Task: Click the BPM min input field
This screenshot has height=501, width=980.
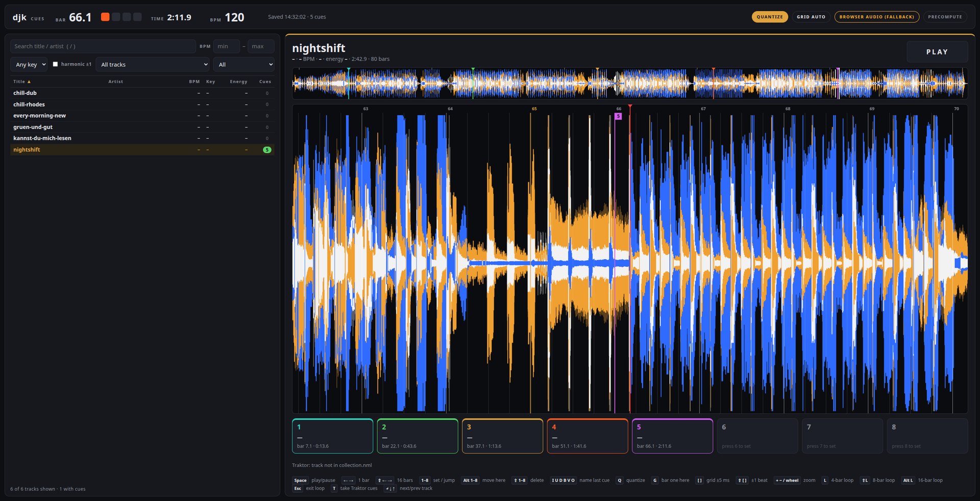Action: click(x=227, y=46)
